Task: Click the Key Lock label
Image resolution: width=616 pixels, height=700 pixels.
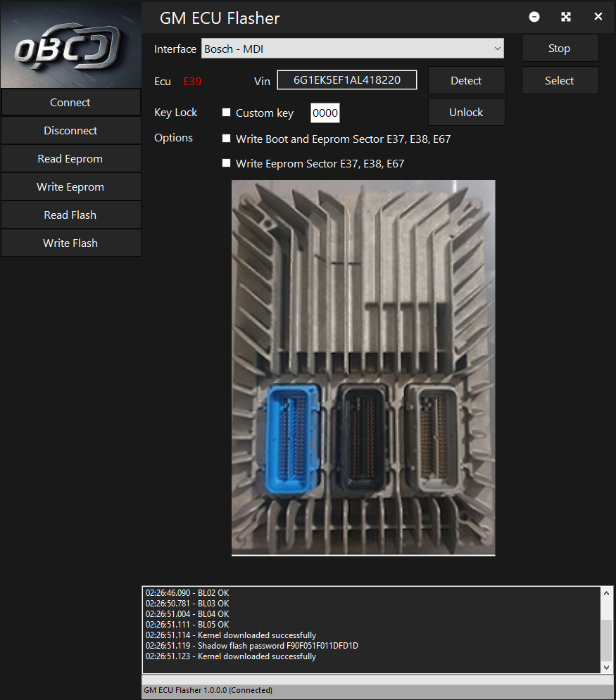Action: pos(175,113)
